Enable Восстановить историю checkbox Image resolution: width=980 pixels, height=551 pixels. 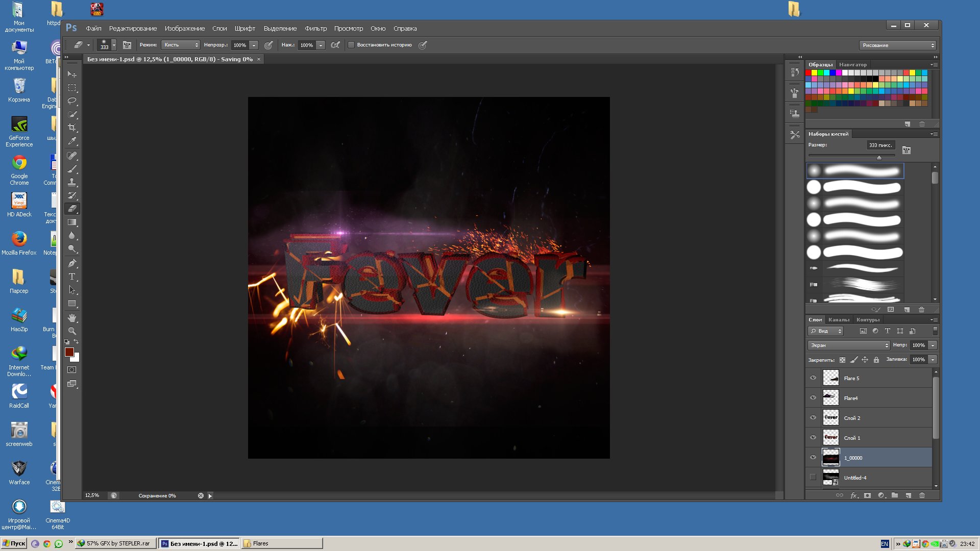[351, 45]
